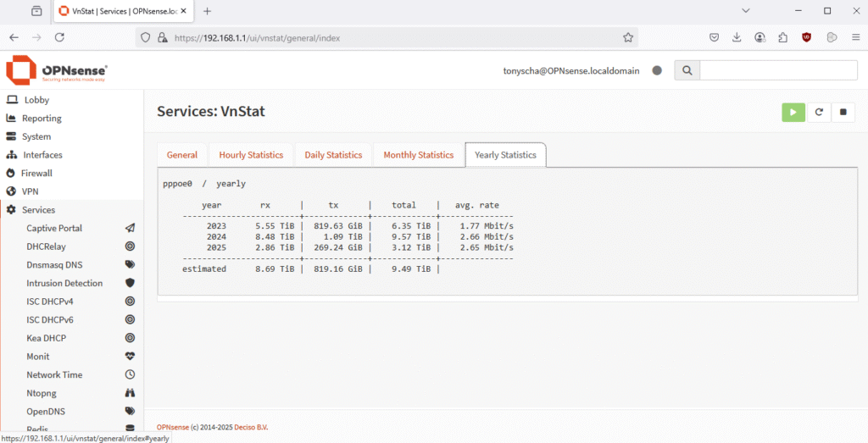Image resolution: width=868 pixels, height=443 pixels.
Task: Click the 2025 avg rate 2.65 Mbit/s
Action: (487, 247)
